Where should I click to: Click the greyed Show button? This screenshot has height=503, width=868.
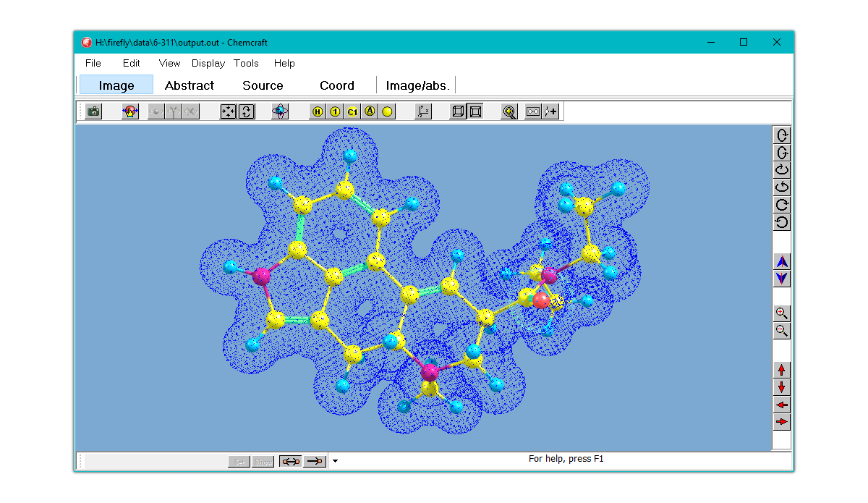(263, 462)
